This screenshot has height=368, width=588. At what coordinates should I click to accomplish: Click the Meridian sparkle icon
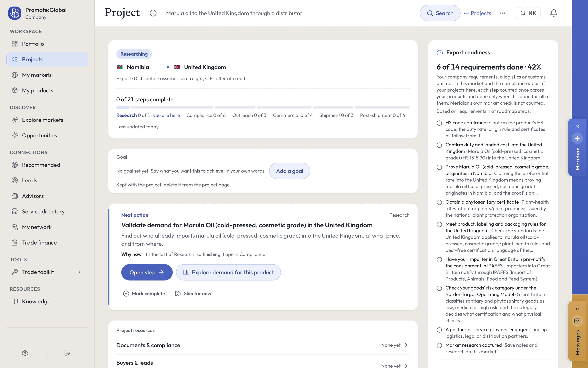[x=577, y=138]
